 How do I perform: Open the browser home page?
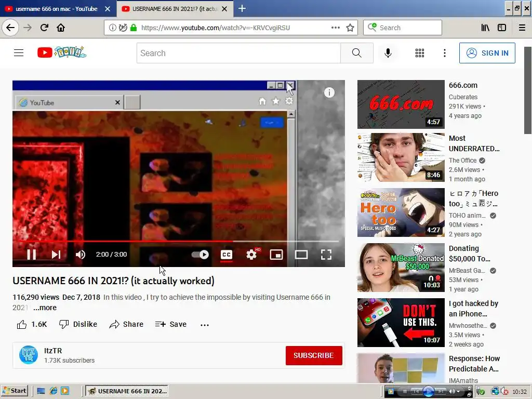tap(61, 28)
